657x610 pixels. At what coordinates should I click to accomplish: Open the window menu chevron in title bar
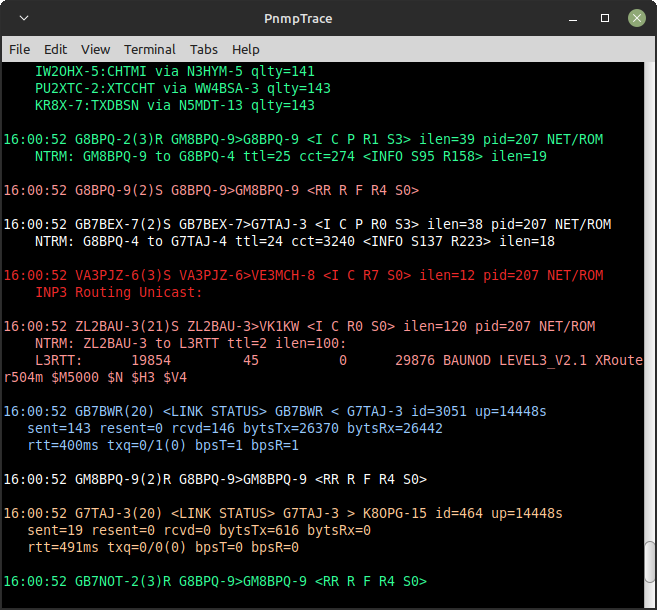(x=23, y=18)
